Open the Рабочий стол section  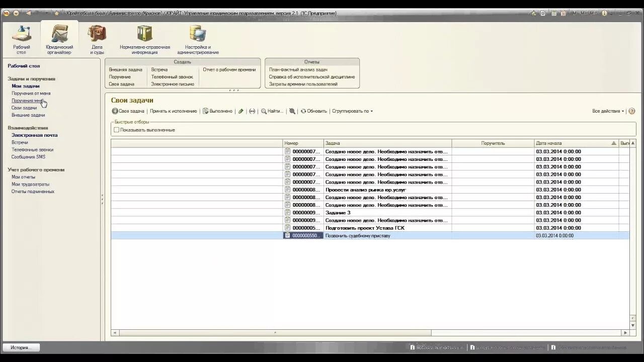pyautogui.click(x=21, y=39)
